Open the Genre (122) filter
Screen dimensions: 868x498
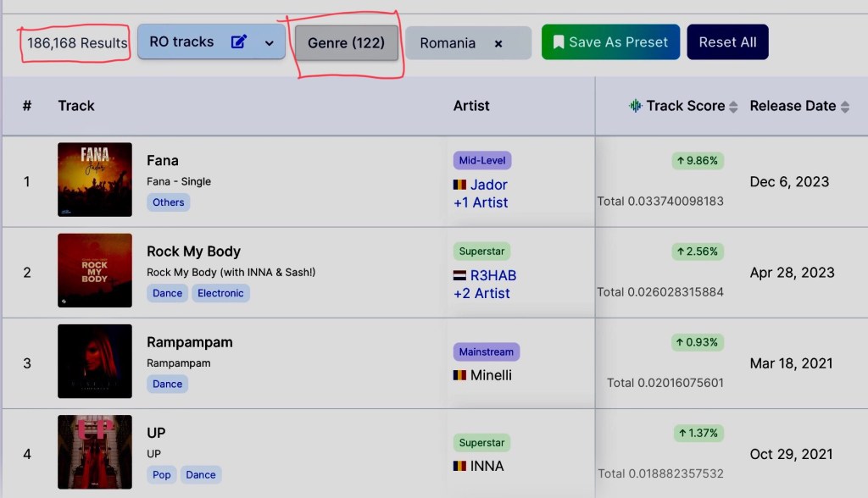point(346,42)
